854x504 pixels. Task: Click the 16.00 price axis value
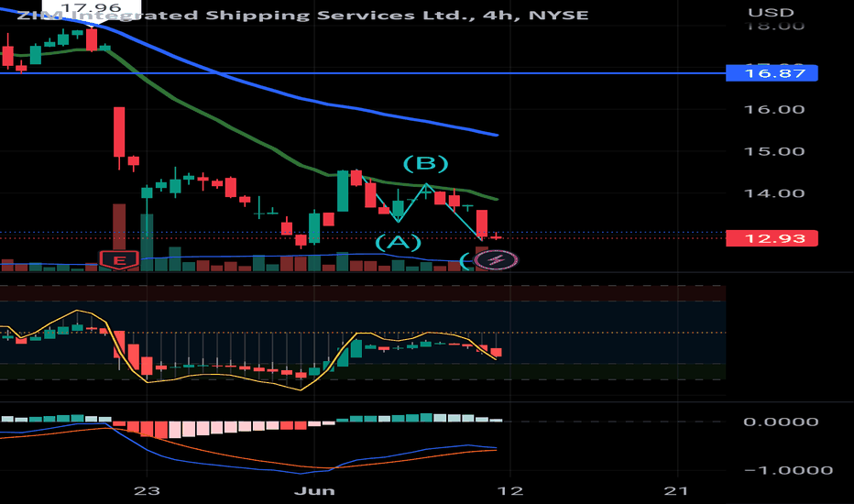pos(774,110)
